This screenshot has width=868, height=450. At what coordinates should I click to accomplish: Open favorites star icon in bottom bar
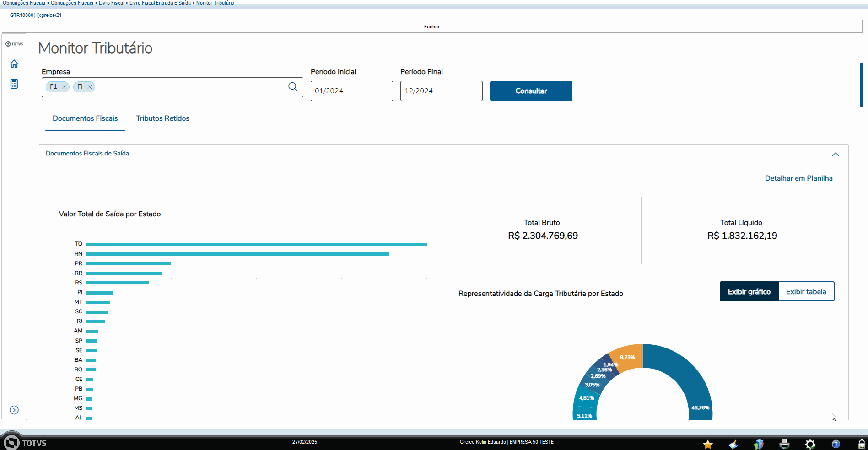[x=708, y=444]
